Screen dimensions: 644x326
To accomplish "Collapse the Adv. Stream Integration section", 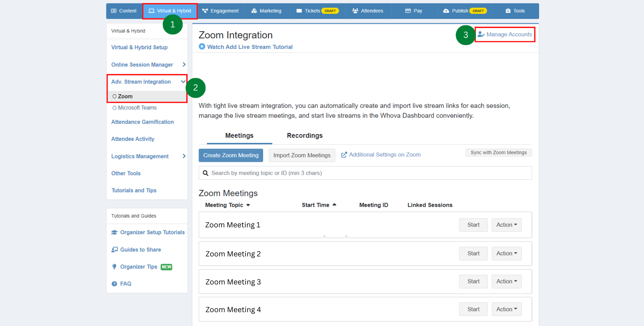I will tap(183, 81).
